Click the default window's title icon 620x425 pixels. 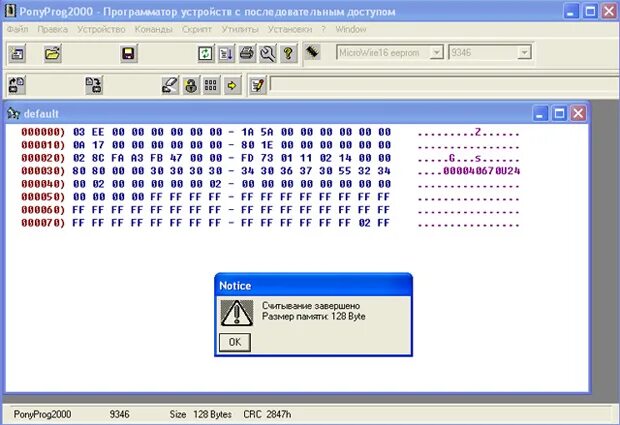pyautogui.click(x=13, y=114)
